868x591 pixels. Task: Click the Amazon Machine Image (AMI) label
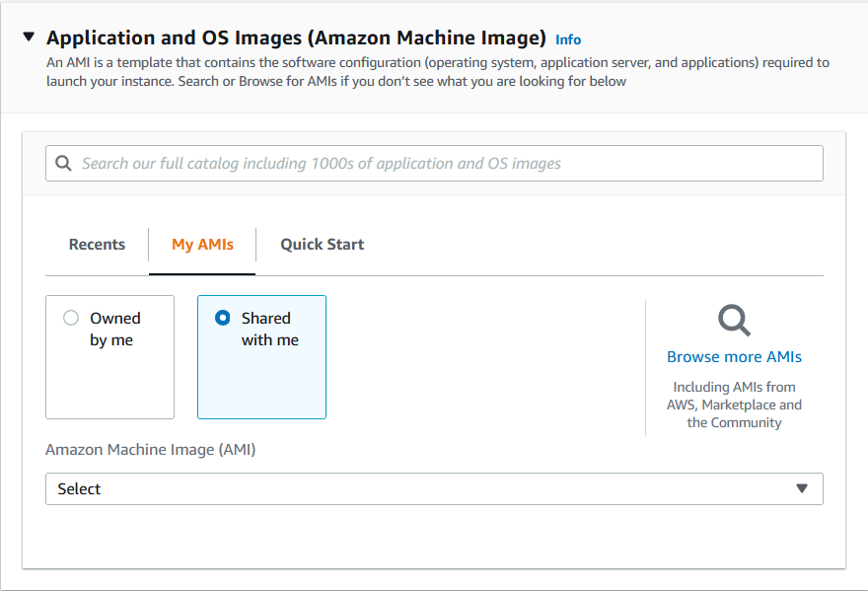(x=151, y=449)
